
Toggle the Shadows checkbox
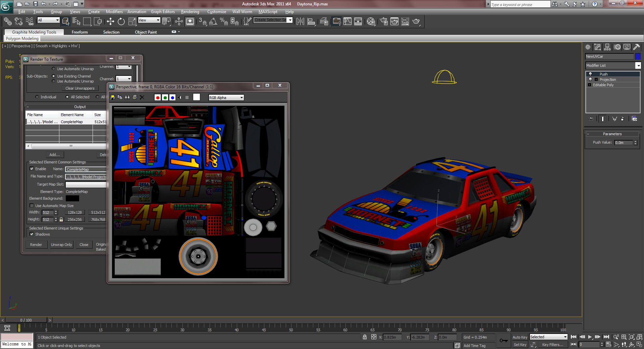pos(32,234)
